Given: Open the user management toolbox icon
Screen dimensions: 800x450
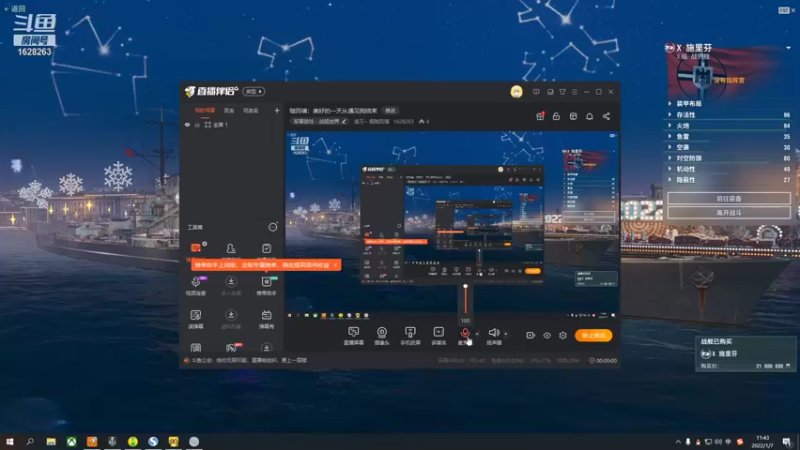Looking at the screenshot, I should point(231,248).
